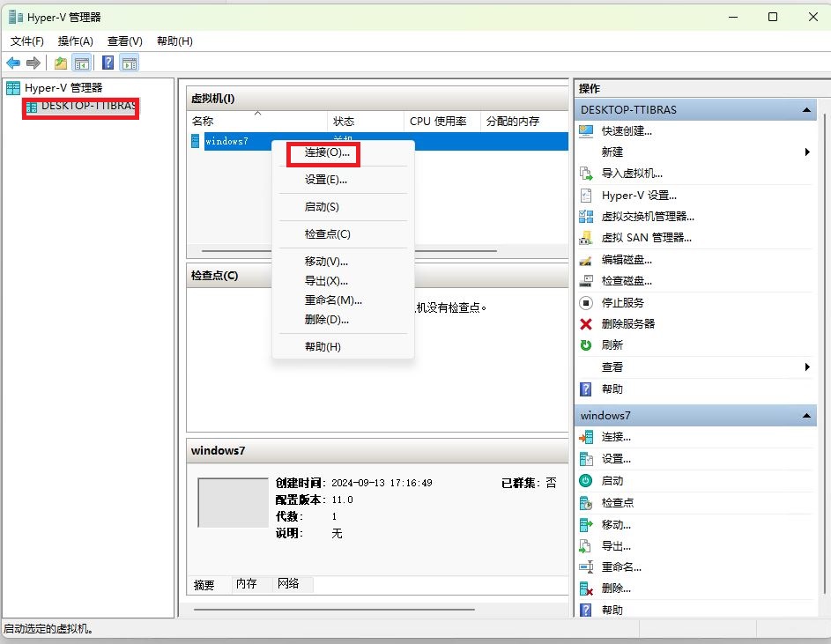The image size is (831, 644).
Task: Collapse the windows7 actions section arrow
Action: [806, 416]
